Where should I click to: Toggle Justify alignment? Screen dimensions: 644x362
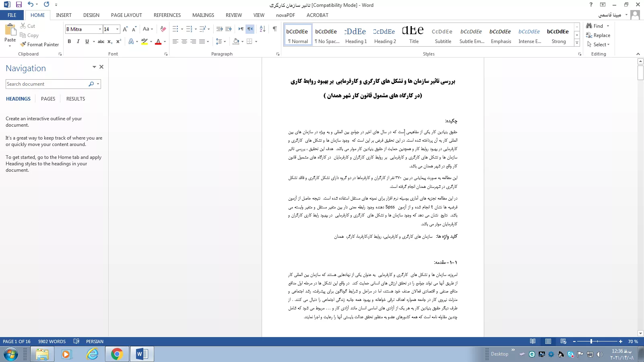pyautogui.click(x=202, y=41)
